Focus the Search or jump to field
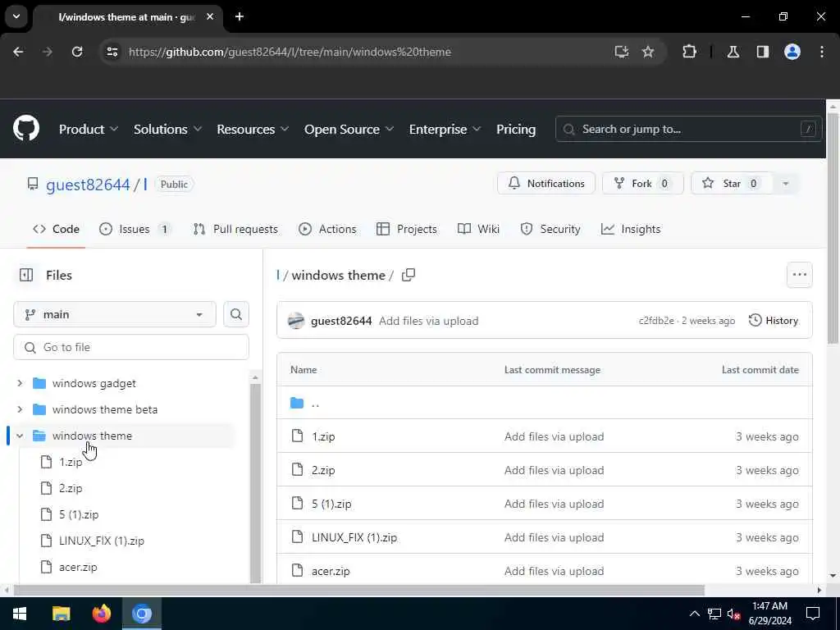This screenshot has width=840, height=630. click(688, 129)
